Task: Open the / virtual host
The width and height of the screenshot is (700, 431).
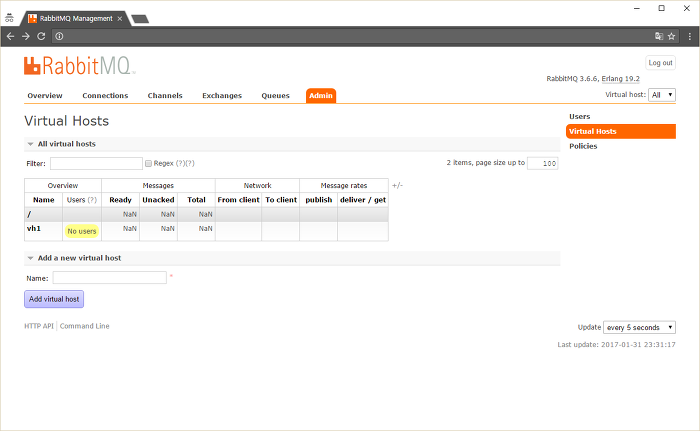Action: click(29, 214)
